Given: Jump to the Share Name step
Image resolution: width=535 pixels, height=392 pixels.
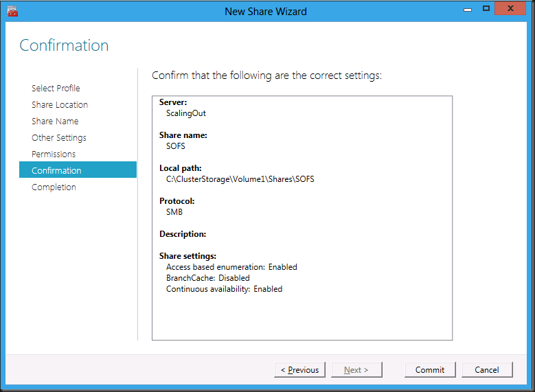Looking at the screenshot, I should 55,121.
